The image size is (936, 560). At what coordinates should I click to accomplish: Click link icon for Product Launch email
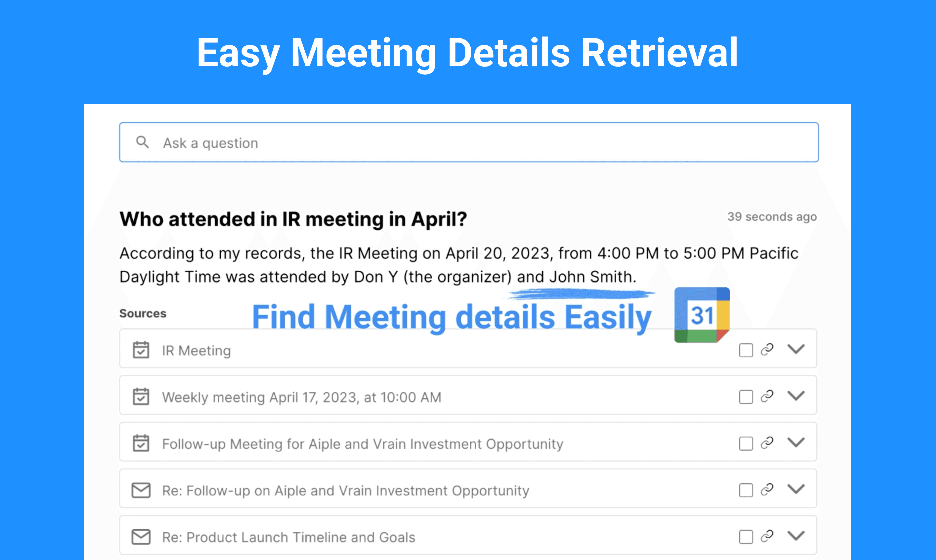pyautogui.click(x=767, y=536)
